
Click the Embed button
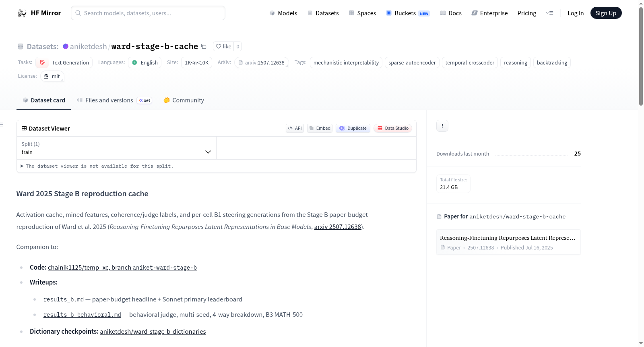(320, 128)
